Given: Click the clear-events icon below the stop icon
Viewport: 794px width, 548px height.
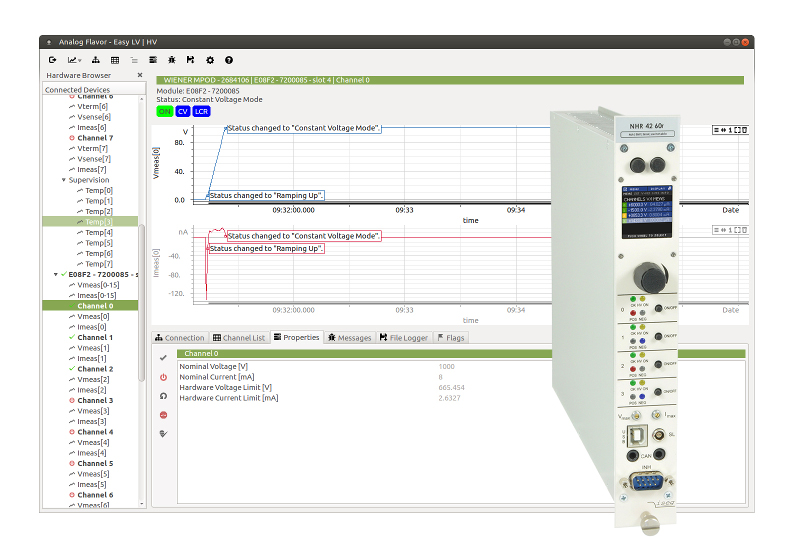Looking at the screenshot, I should tap(163, 434).
